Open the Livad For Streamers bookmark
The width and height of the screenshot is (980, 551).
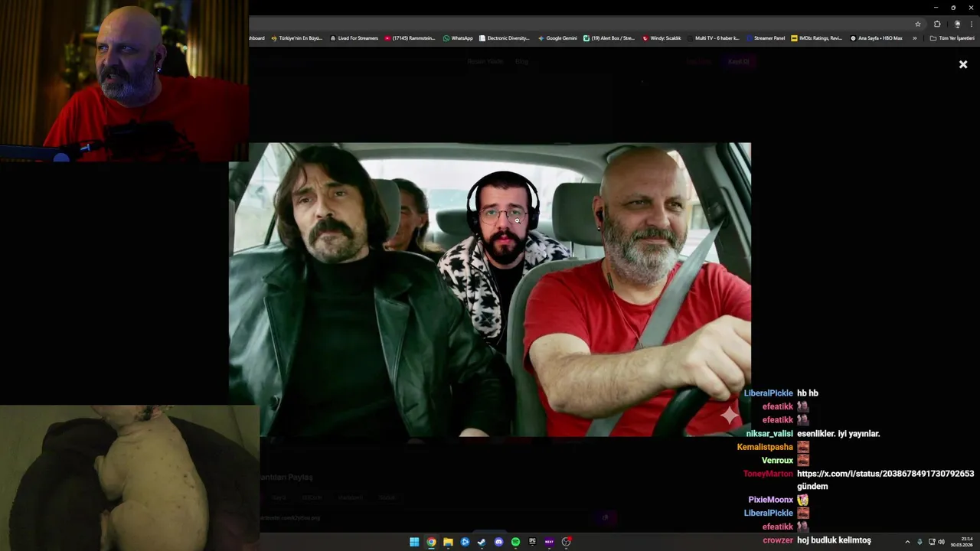354,38
